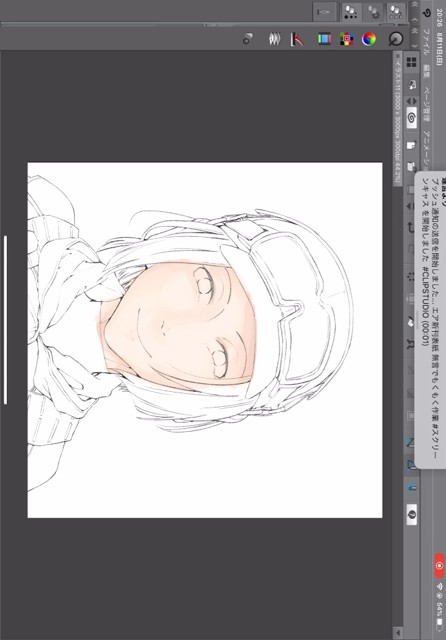Open the blue film-strip palette icon
Image resolution: width=446 pixels, height=640 pixels.
point(324,39)
